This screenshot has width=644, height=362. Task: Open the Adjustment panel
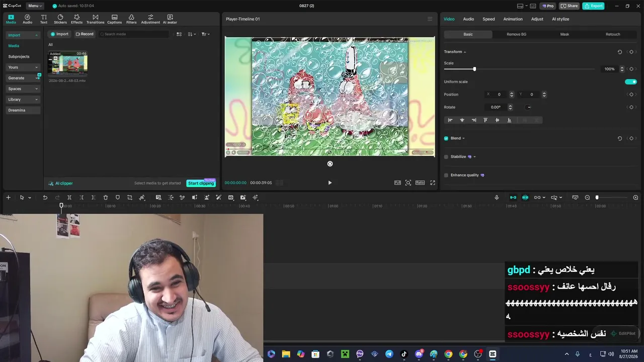point(150,19)
